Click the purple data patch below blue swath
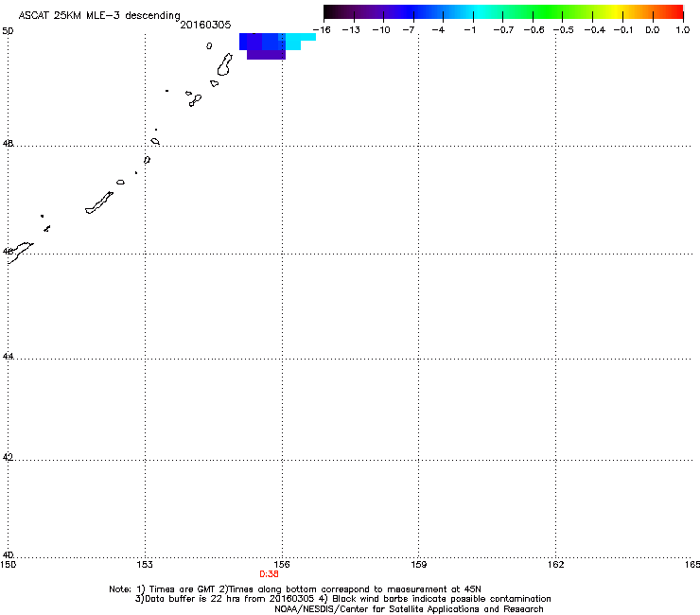This screenshot has width=700, height=615. click(x=266, y=55)
